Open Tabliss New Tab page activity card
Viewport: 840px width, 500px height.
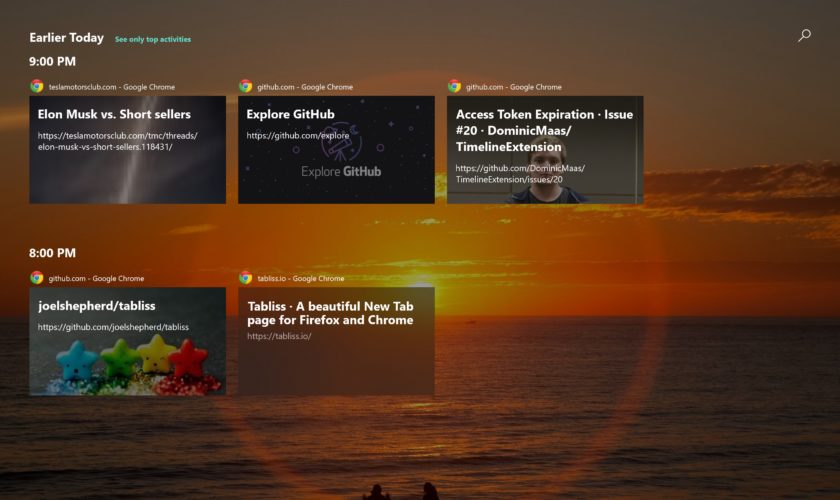pos(336,341)
